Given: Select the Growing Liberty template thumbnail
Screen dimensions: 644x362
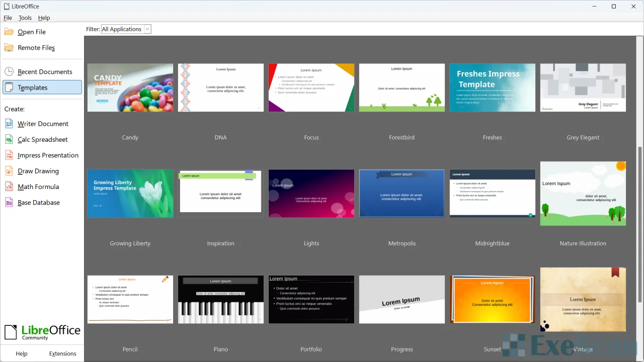Looking at the screenshot, I should tap(130, 194).
